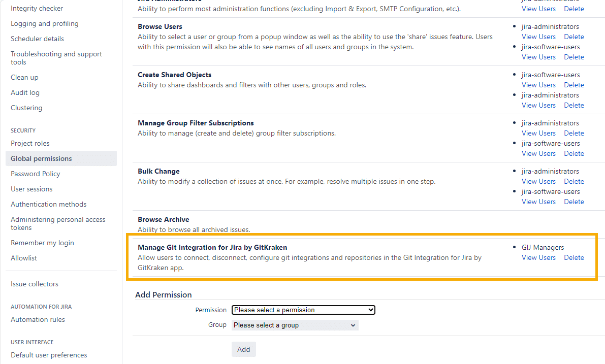Open Remember my login settings
Image resolution: width=605 pixels, height=364 pixels.
[x=42, y=243]
